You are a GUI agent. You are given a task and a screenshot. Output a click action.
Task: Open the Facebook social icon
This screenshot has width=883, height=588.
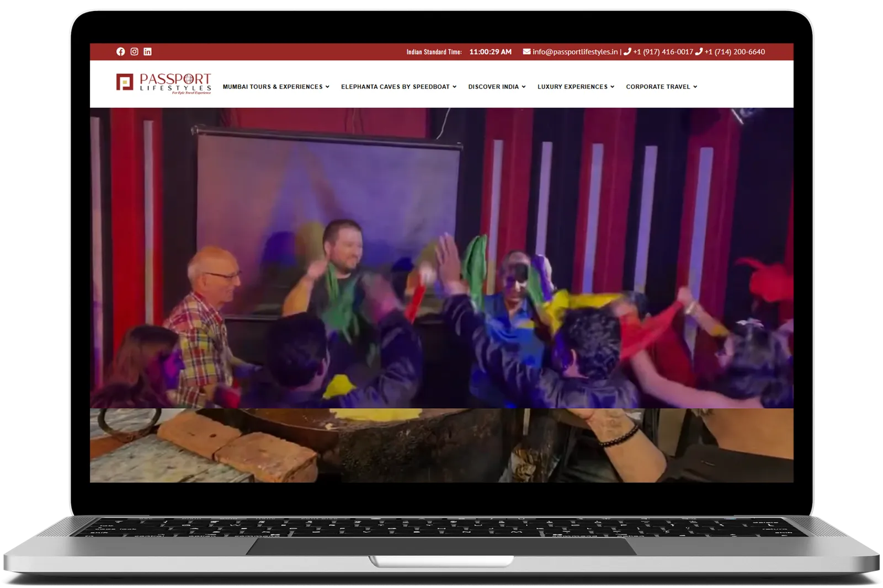pyautogui.click(x=120, y=51)
